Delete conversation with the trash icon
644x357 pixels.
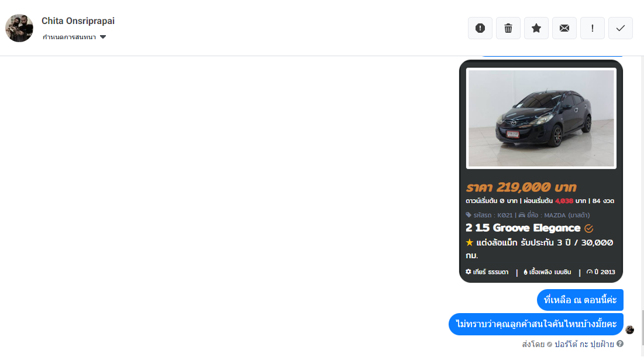point(508,28)
